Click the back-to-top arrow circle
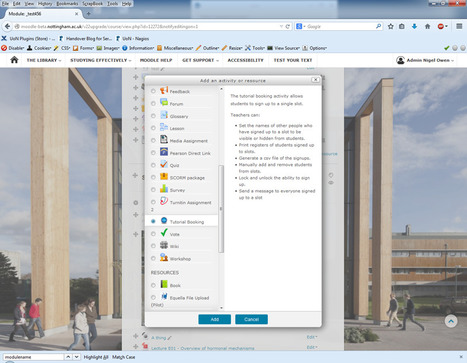 click(451, 321)
